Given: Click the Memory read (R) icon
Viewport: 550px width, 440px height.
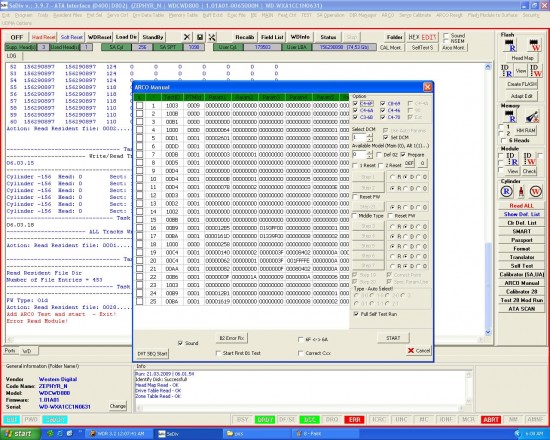Looking at the screenshot, I should pyautogui.click(x=509, y=116).
